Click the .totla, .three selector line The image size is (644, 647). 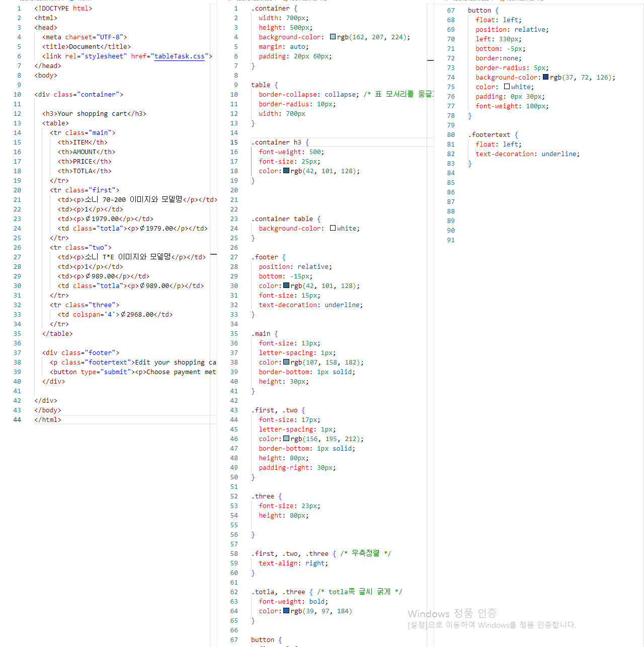(282, 592)
